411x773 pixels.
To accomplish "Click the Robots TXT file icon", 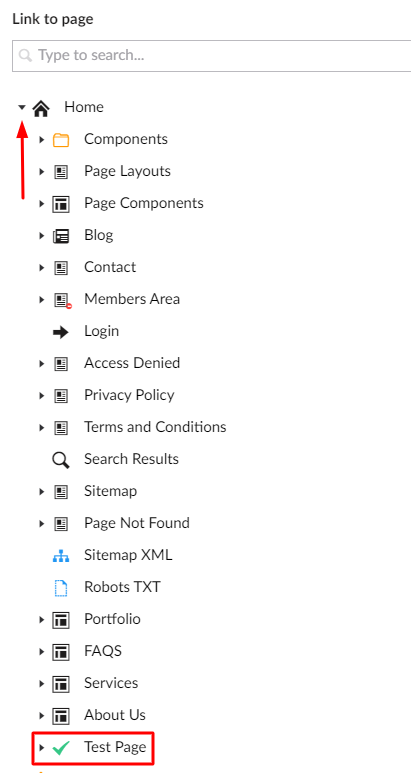I will pyautogui.click(x=61, y=588).
